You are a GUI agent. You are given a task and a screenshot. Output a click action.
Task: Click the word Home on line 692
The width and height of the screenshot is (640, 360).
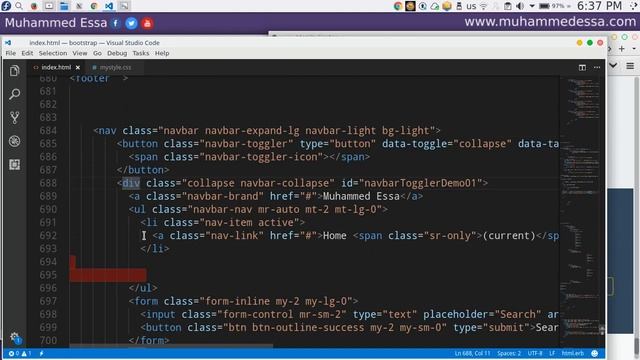[x=335, y=236]
